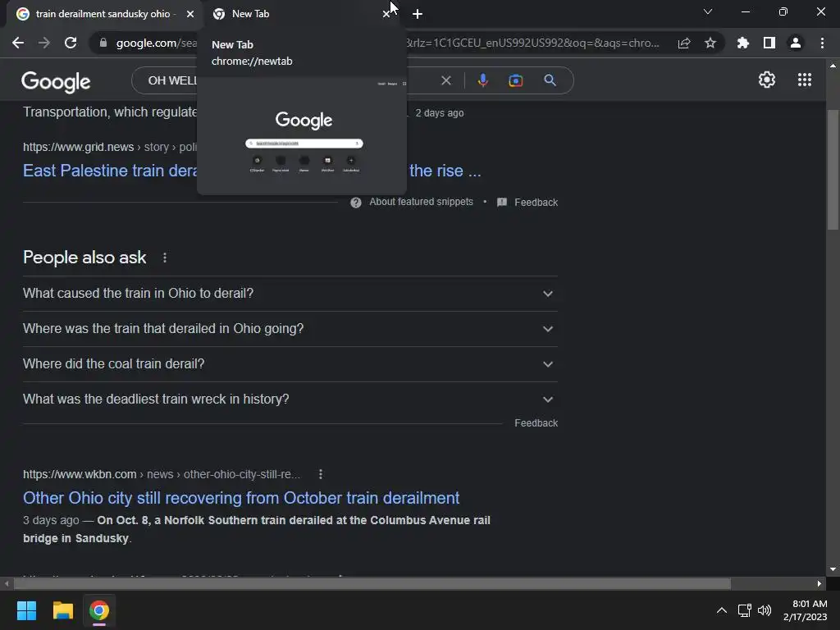This screenshot has width=840, height=630.
Task: Open File Explorer from the taskbar
Action: click(x=62, y=610)
